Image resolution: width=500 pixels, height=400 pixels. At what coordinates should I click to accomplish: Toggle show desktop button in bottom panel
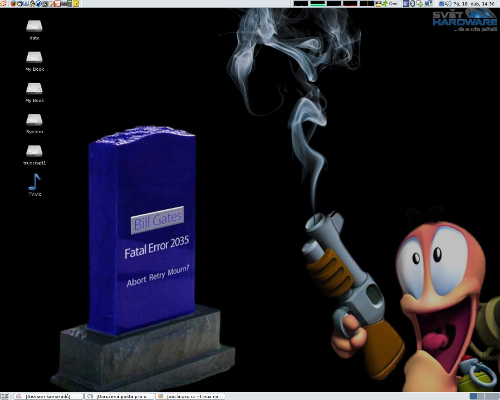pos(4,396)
